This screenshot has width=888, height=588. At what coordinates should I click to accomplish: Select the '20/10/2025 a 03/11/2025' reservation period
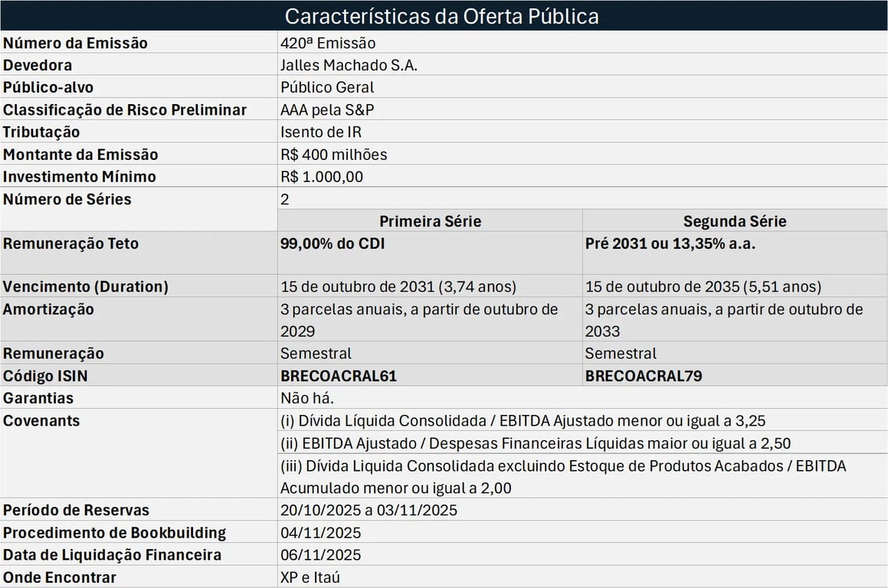coord(369,510)
